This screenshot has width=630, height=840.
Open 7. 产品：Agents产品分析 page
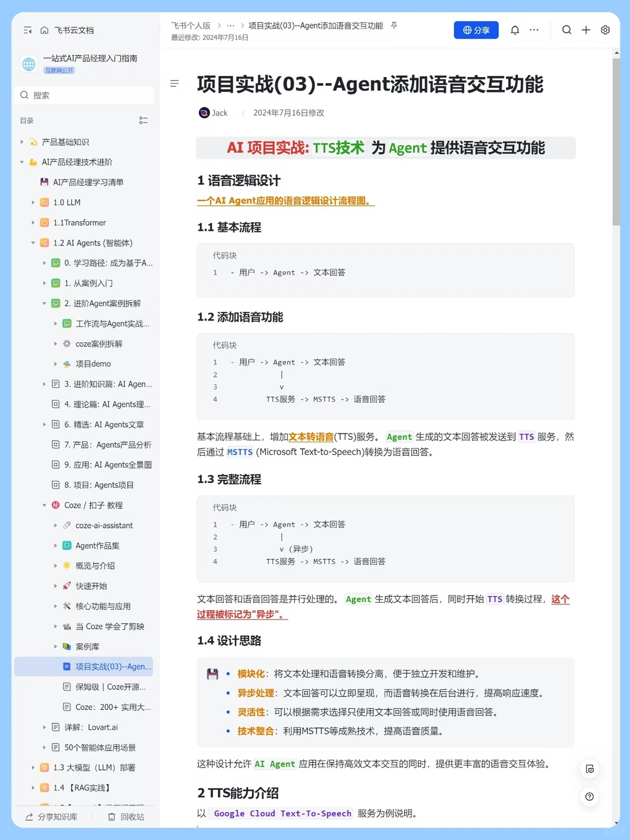pyautogui.click(x=108, y=444)
